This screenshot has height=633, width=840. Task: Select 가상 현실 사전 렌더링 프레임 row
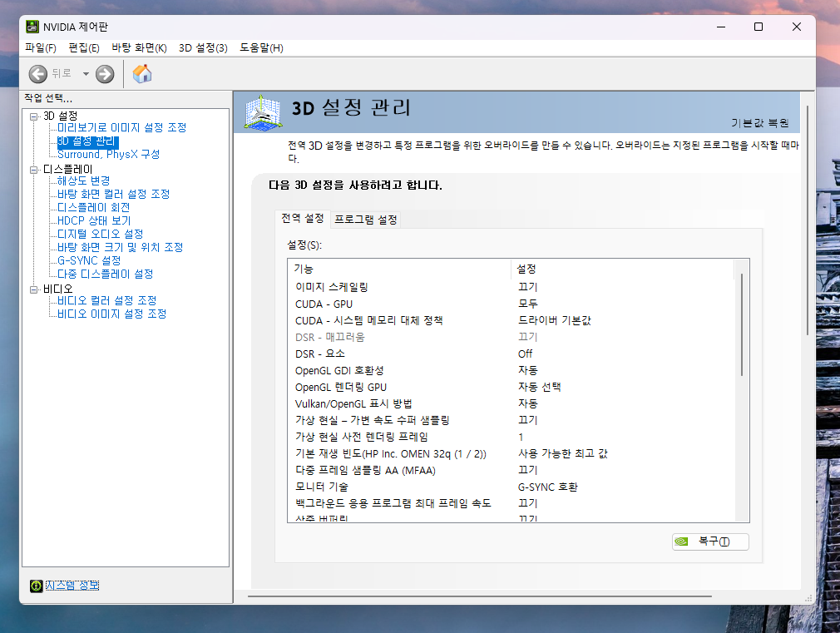[x=511, y=437]
